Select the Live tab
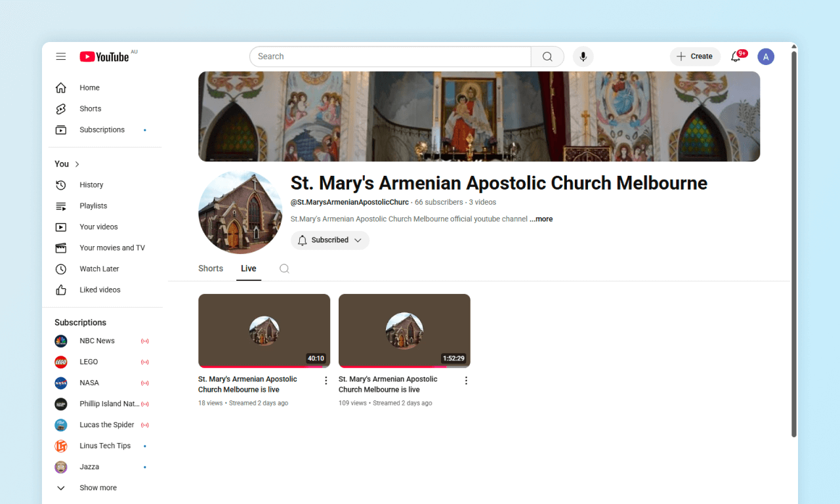 point(249,268)
